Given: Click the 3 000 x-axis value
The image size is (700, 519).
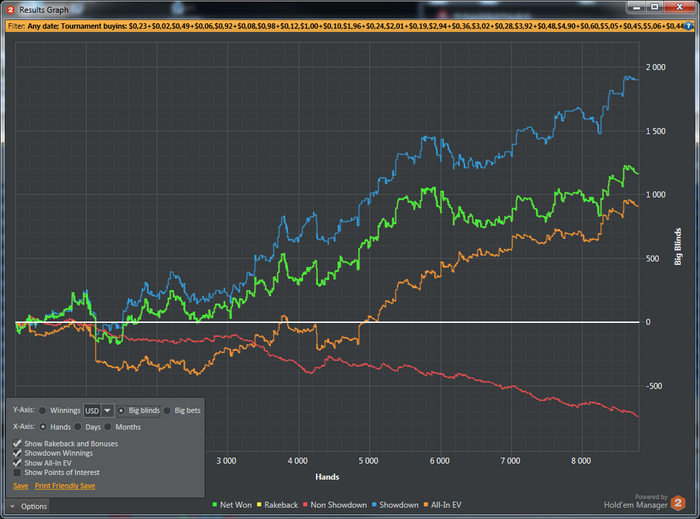Looking at the screenshot, I should (226, 461).
